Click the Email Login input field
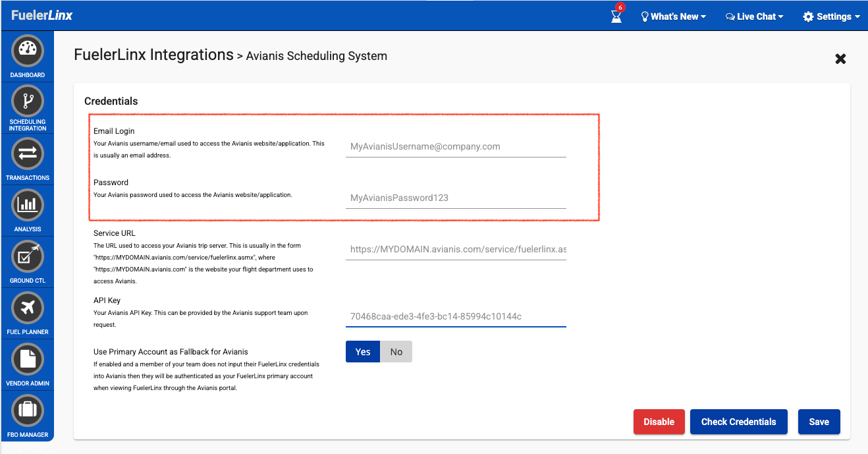Screen dimensions: 868x454 [x=456, y=147]
